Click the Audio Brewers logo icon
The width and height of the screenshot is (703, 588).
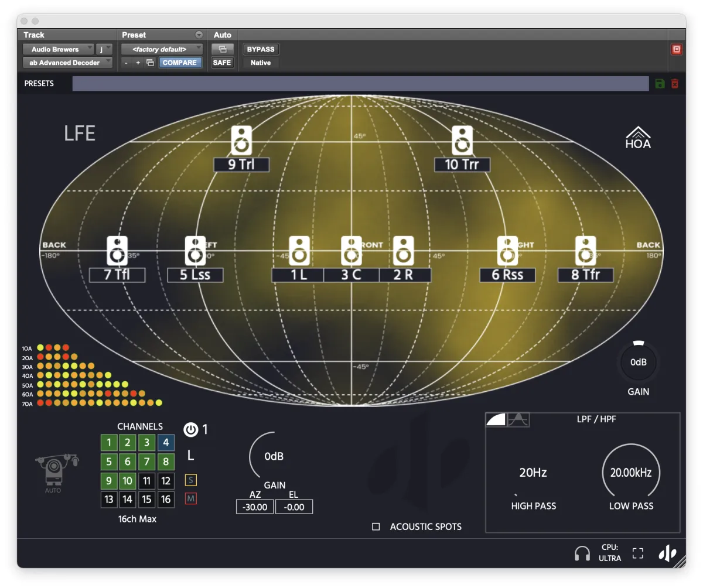(668, 553)
